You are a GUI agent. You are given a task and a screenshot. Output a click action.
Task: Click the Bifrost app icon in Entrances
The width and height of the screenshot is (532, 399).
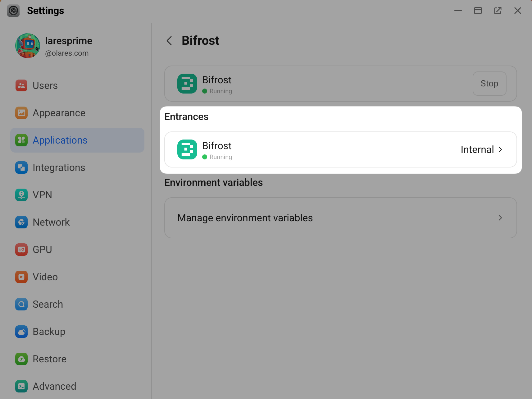(187, 149)
